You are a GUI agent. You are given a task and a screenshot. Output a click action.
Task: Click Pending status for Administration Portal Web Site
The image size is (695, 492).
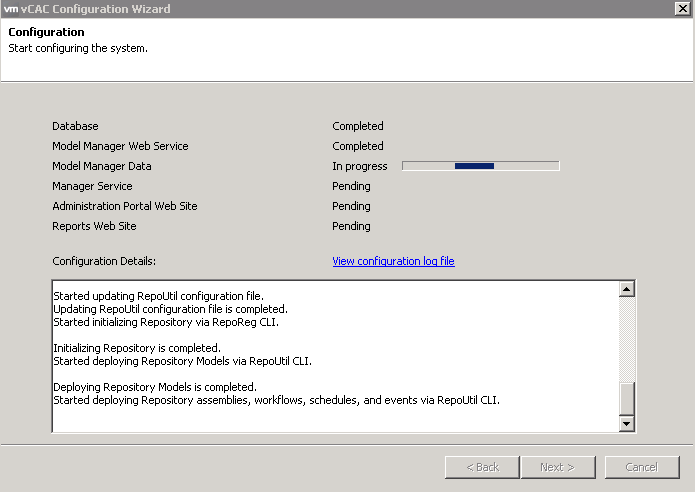[351, 206]
